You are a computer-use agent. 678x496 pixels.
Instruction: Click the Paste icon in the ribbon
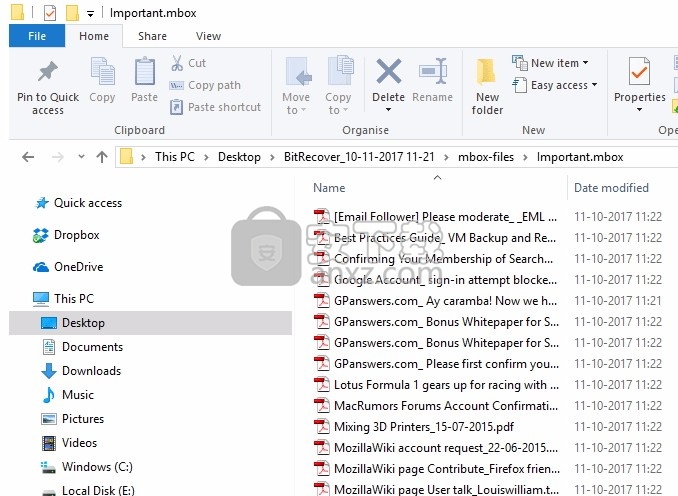[144, 73]
